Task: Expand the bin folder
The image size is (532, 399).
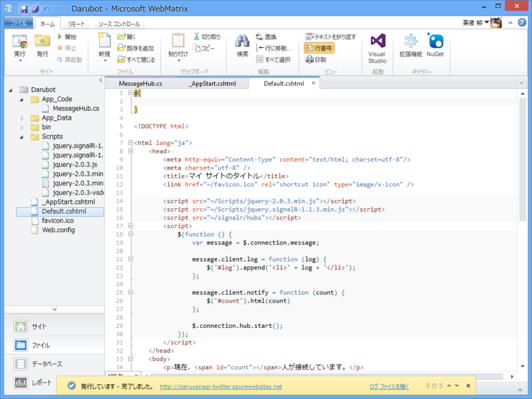Action: [x=22, y=128]
